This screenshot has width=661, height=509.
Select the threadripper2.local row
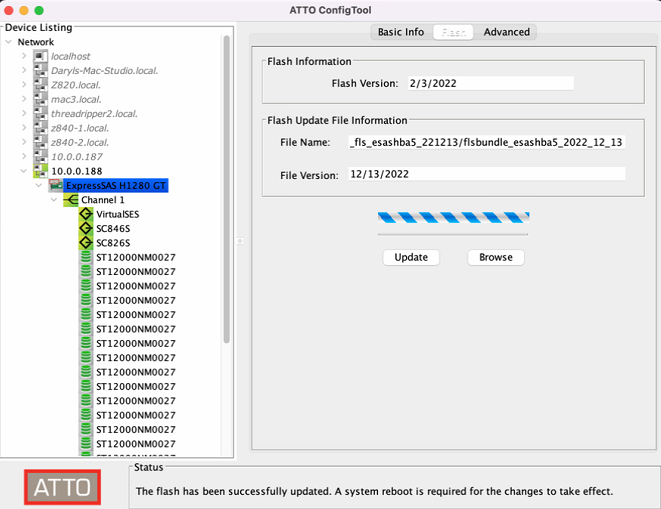pos(94,114)
